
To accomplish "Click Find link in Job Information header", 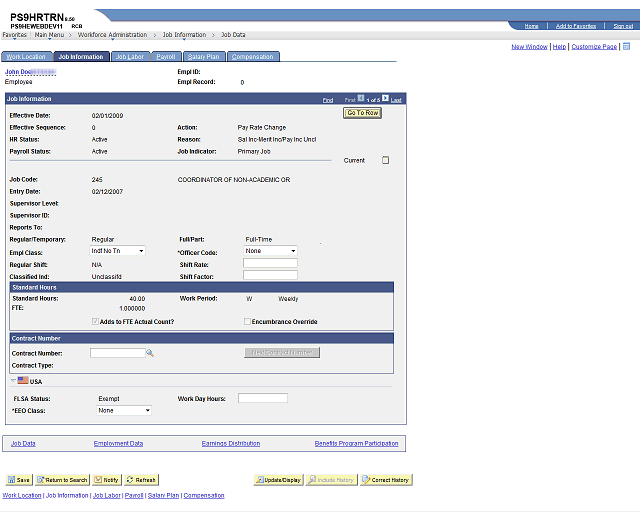I will coord(328,100).
